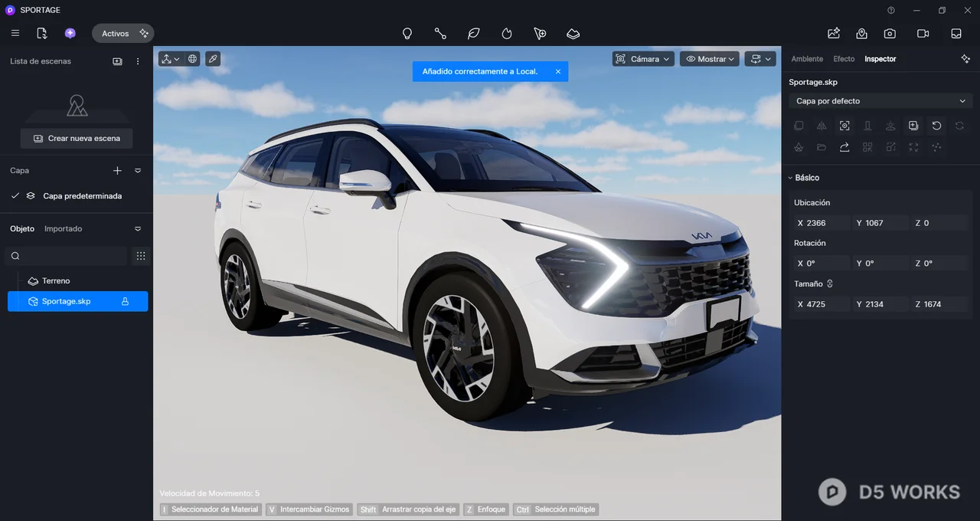The height and width of the screenshot is (521, 980).
Task: Open the Activos assets library
Action: click(122, 34)
